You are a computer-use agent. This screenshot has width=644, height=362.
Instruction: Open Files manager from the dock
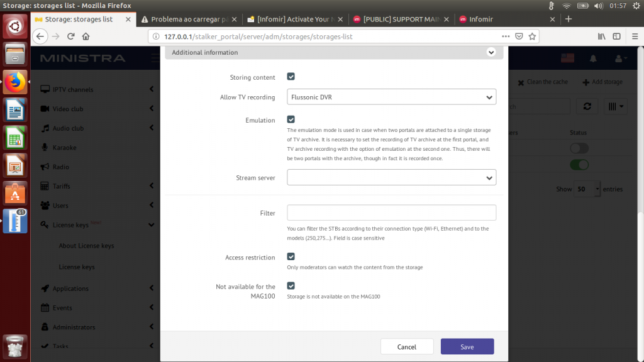click(15, 54)
